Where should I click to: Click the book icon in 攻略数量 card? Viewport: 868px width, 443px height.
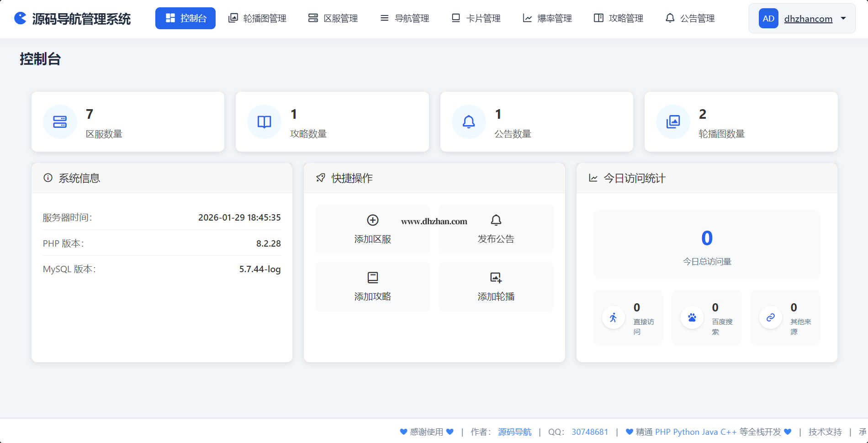tap(264, 122)
